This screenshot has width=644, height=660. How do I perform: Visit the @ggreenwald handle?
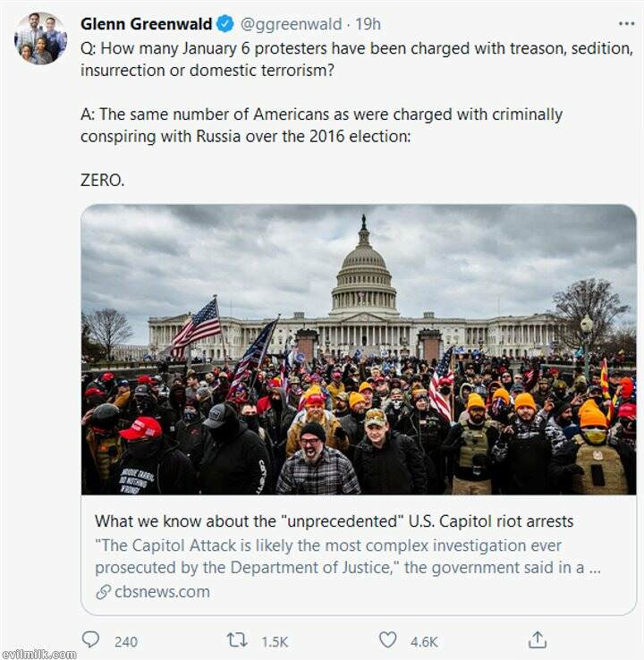click(291, 24)
